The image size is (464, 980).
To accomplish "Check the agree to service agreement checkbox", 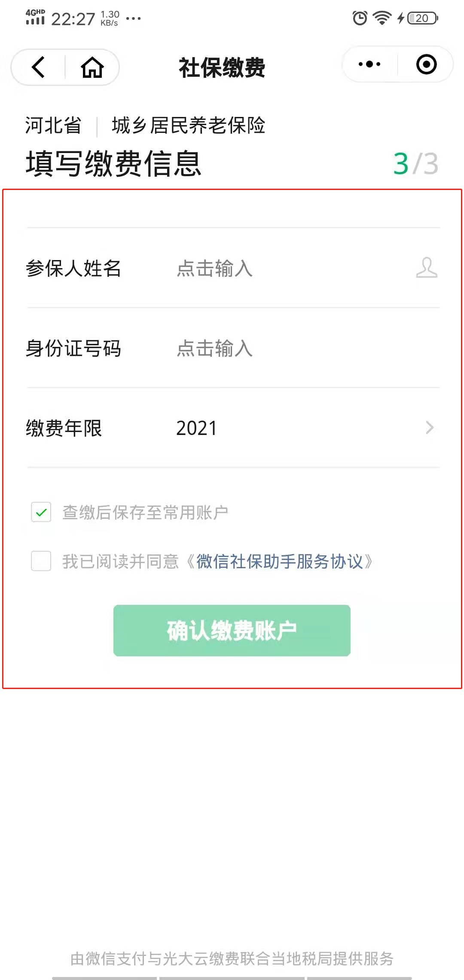I will [x=41, y=561].
